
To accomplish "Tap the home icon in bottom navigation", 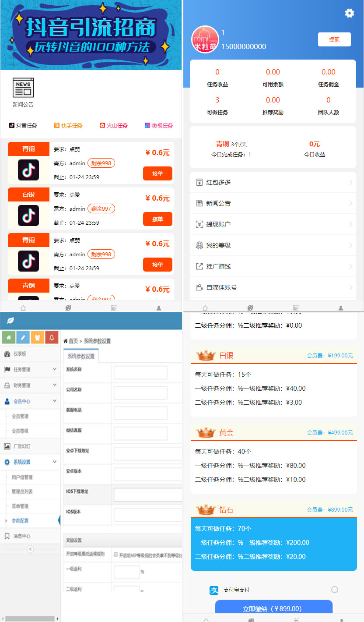I will point(22,308).
